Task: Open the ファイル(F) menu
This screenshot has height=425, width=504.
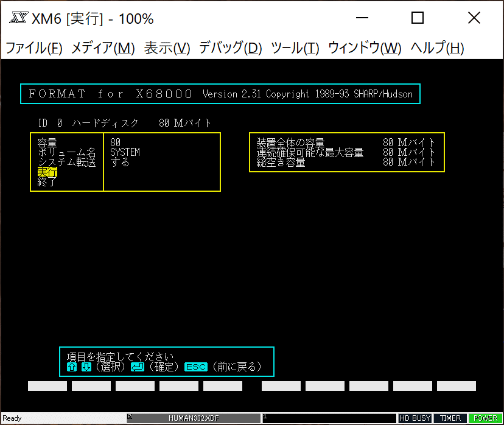Action: 34,48
